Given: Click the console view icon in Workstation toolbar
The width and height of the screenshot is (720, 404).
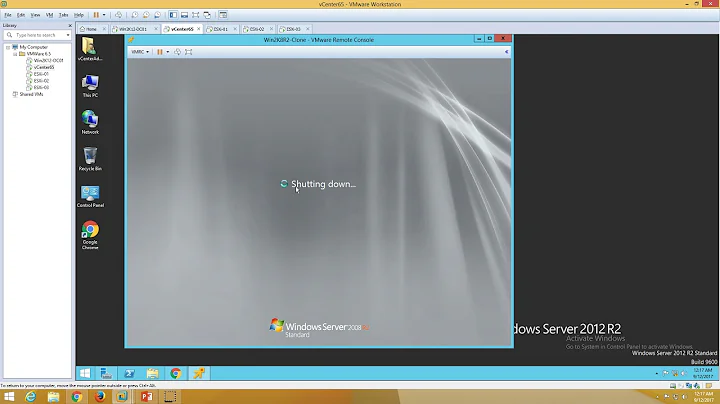Looking at the screenshot, I should point(223,15).
